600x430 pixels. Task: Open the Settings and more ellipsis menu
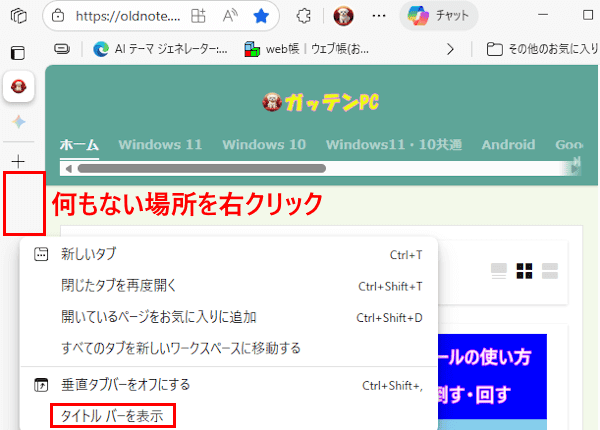coord(379,16)
